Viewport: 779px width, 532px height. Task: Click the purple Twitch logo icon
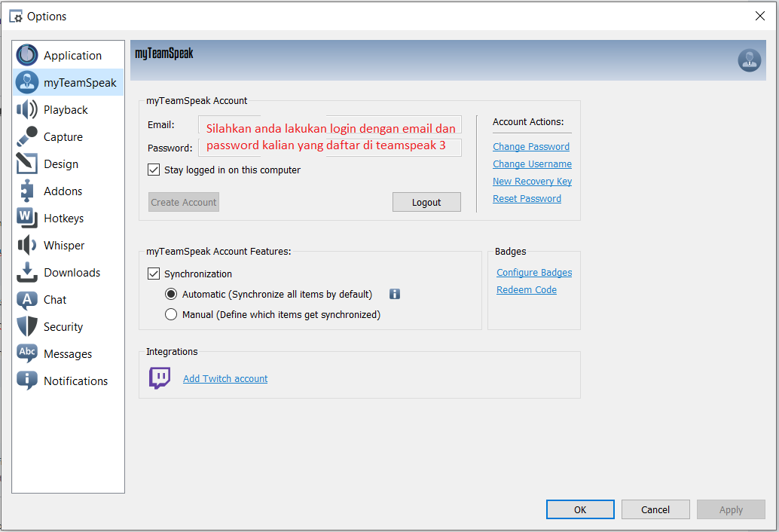[160, 378]
